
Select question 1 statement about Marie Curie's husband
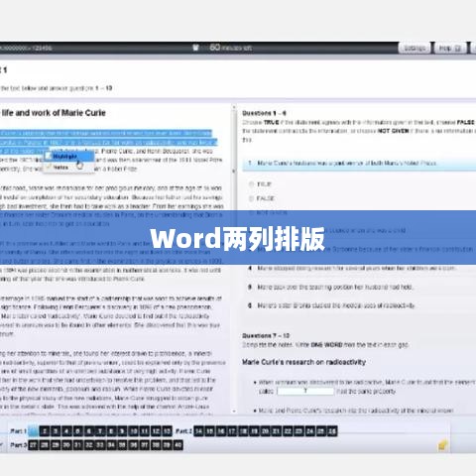pyautogui.click(x=359, y=164)
